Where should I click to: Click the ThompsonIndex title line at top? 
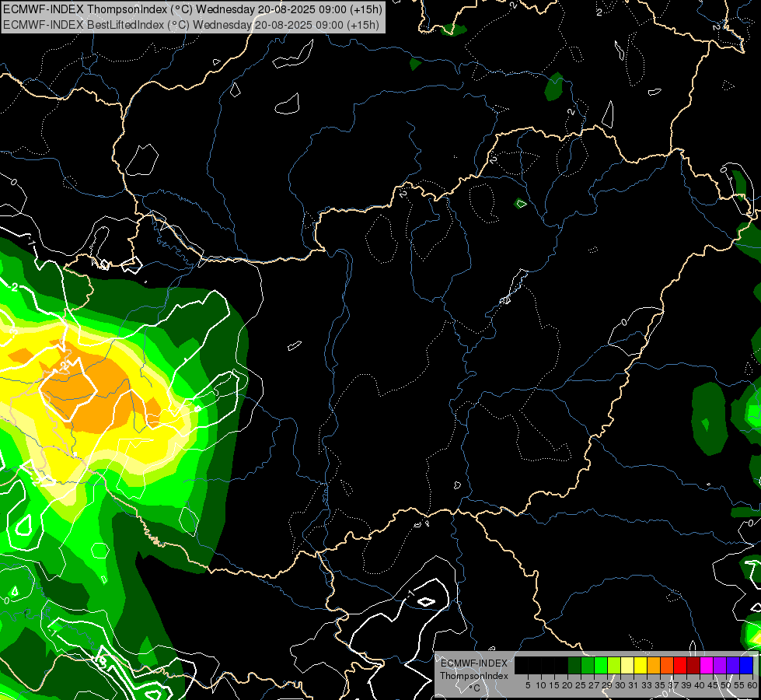pyautogui.click(x=193, y=9)
